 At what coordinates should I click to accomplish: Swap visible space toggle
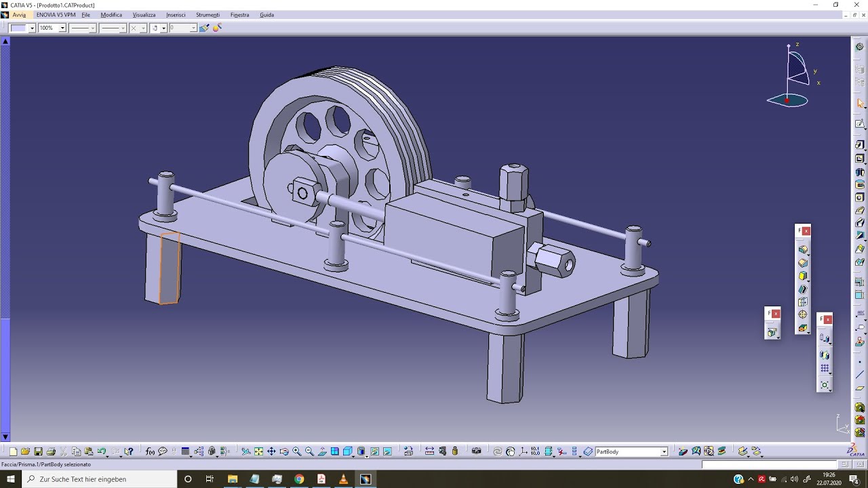[387, 451]
